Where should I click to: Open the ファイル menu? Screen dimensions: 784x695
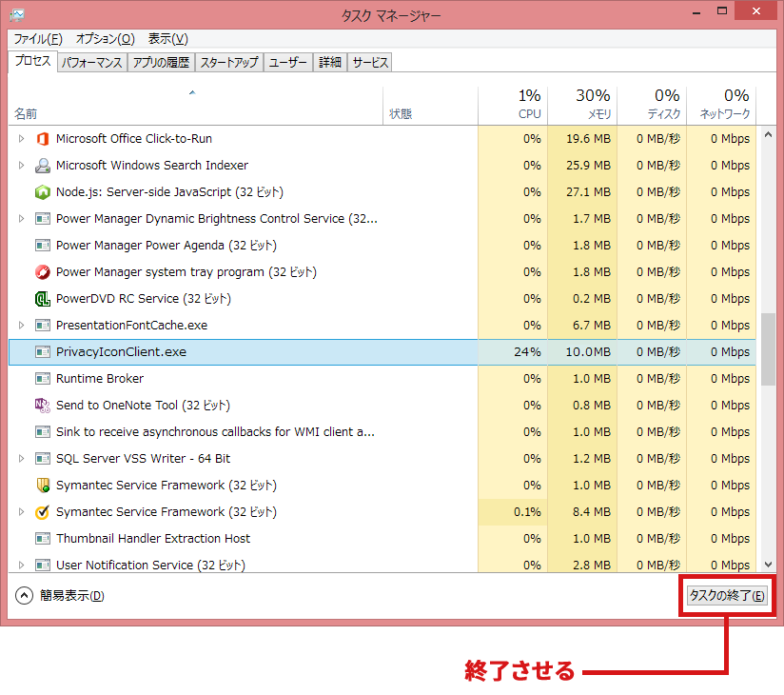37,39
